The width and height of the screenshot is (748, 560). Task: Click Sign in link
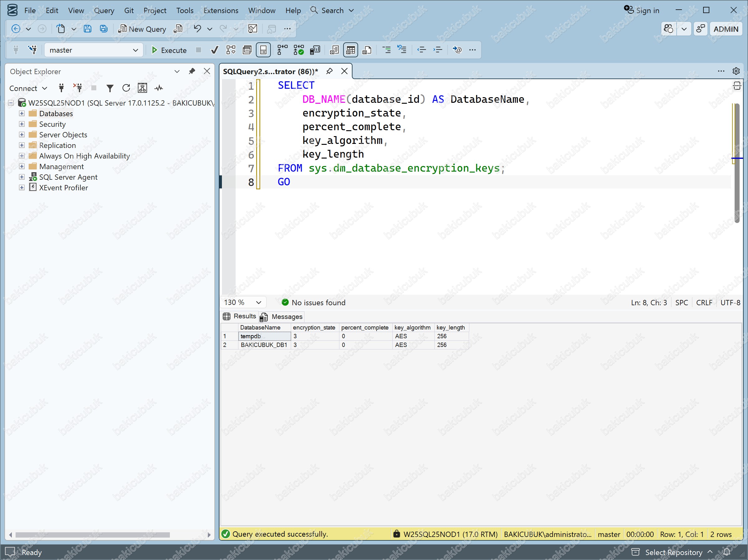(x=642, y=10)
